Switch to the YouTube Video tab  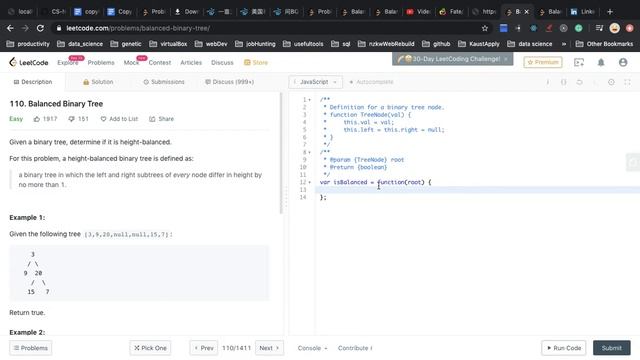pyautogui.click(x=418, y=12)
